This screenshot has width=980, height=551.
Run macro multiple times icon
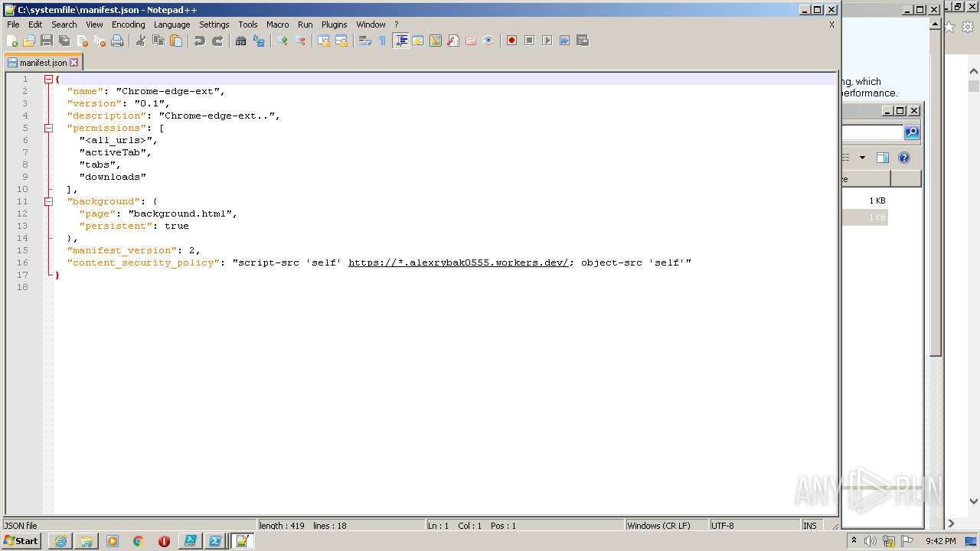point(564,41)
